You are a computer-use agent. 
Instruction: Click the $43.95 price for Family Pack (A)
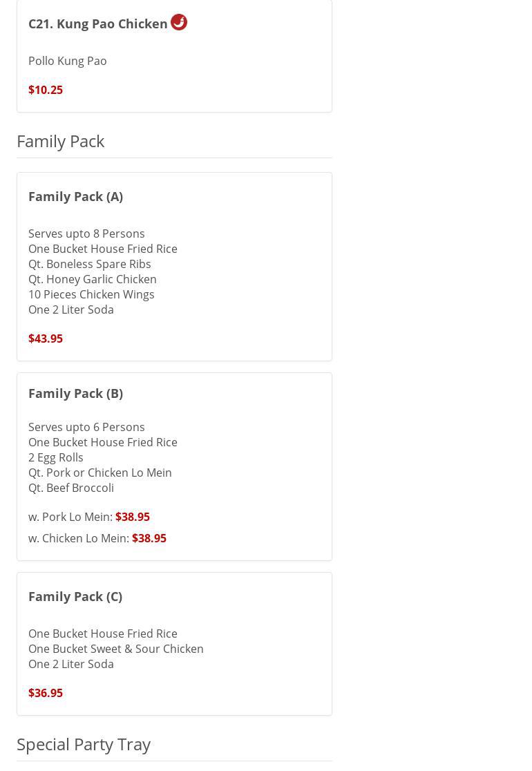[x=46, y=339]
